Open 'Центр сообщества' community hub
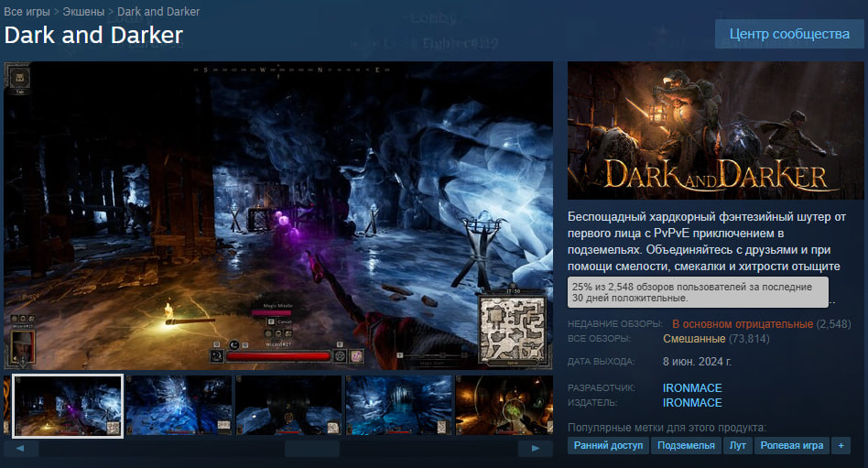The image size is (868, 468). (x=789, y=34)
